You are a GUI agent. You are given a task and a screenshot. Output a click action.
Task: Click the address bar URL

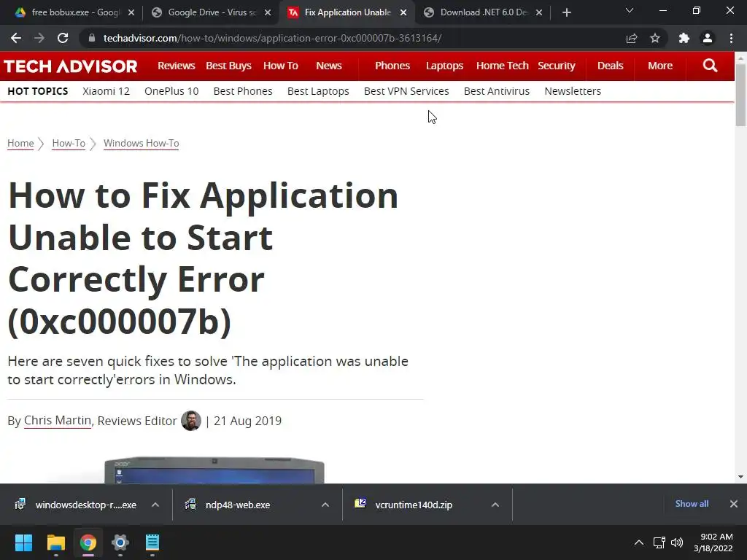coord(273,38)
